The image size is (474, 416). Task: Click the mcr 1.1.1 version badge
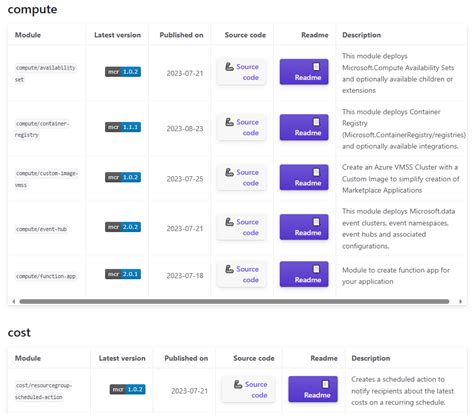point(123,127)
